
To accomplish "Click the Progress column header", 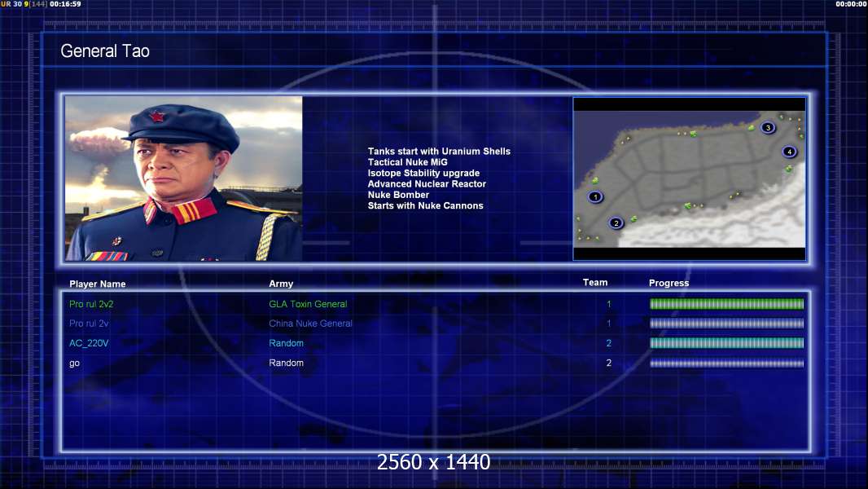I will tap(669, 283).
